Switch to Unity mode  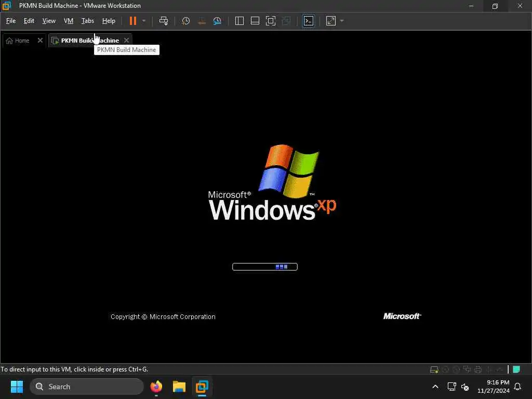[286, 21]
